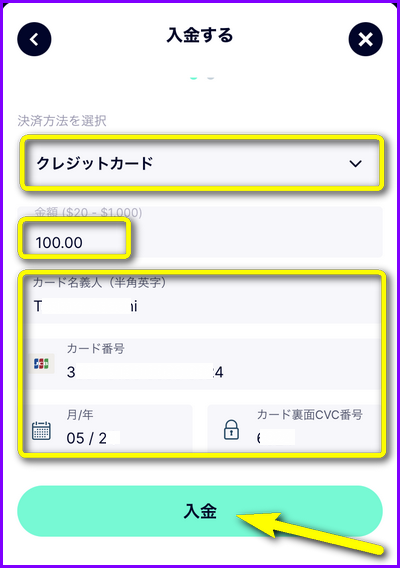This screenshot has width=400, height=568.
Task: Click the padlock icon beside CVC field
Action: pyautogui.click(x=231, y=430)
